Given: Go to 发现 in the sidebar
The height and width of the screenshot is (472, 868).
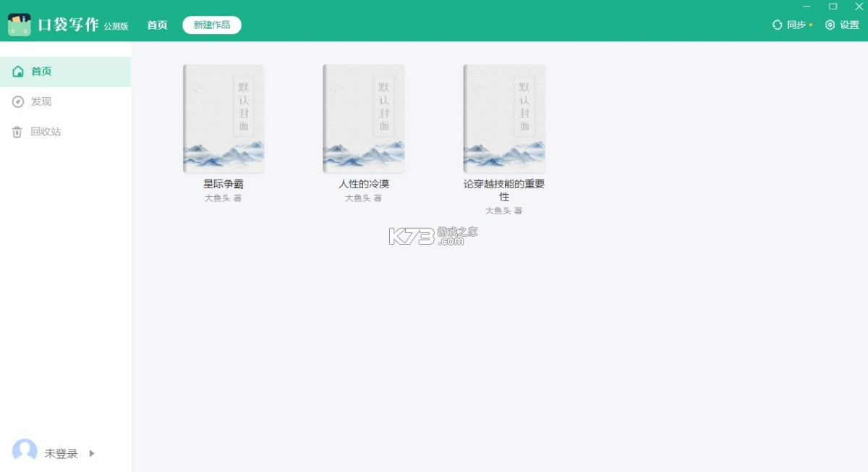Looking at the screenshot, I should click(41, 102).
